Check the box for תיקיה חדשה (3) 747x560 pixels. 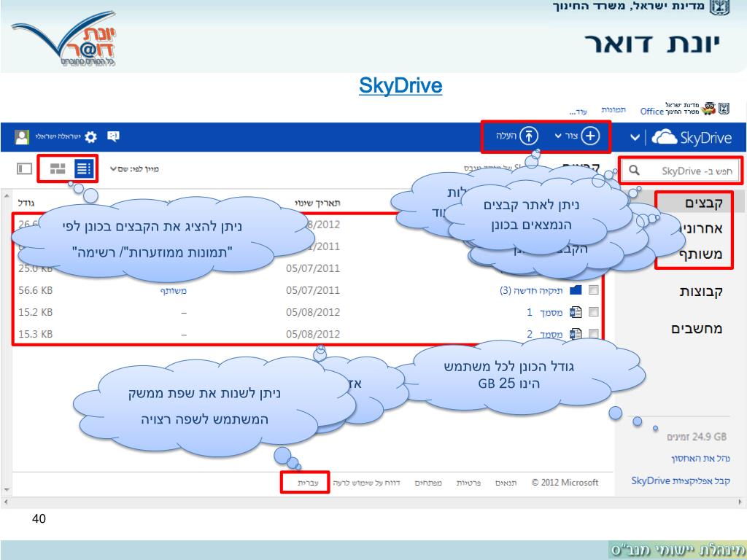(594, 289)
